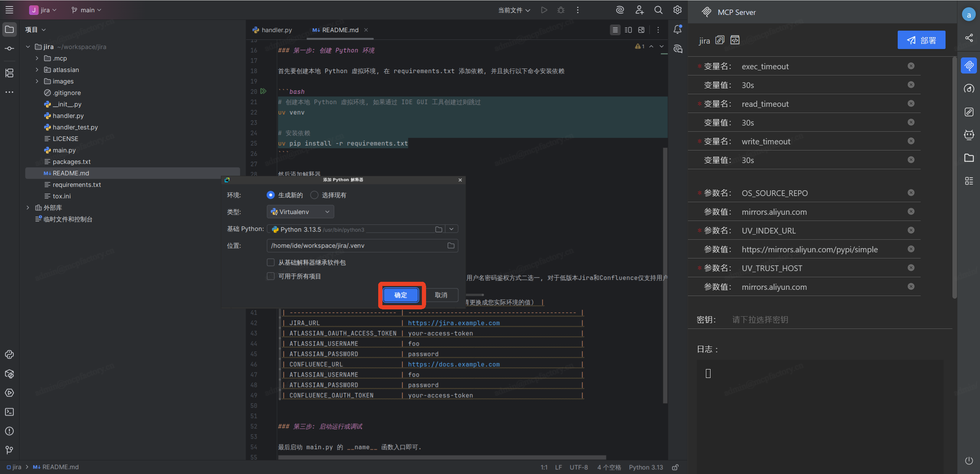Click the MCP Server power icon
This screenshot has height=474, width=980.
click(969, 461)
